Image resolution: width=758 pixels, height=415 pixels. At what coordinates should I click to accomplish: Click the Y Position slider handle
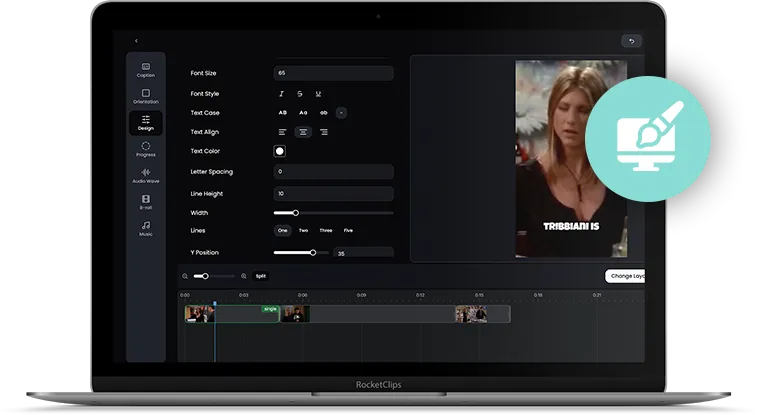[313, 252]
